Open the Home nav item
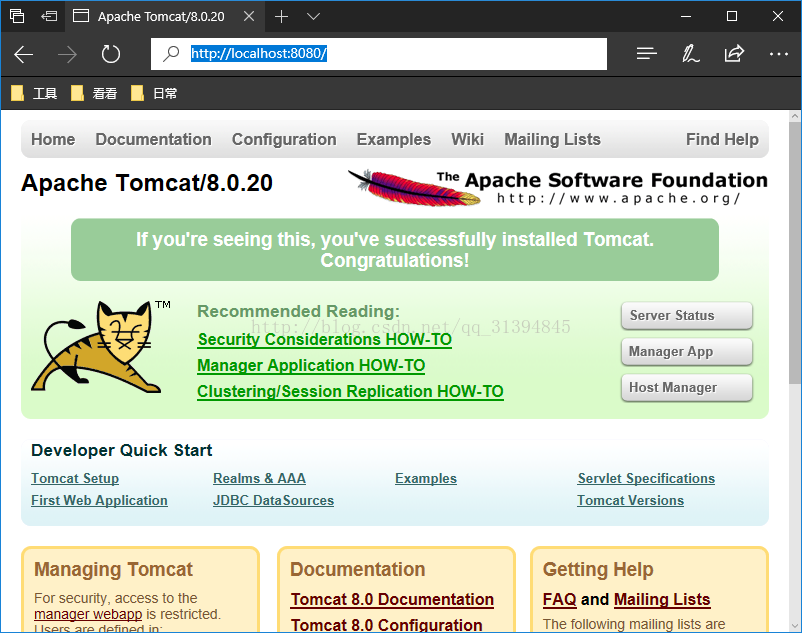The height and width of the screenshot is (633, 802). click(x=53, y=139)
